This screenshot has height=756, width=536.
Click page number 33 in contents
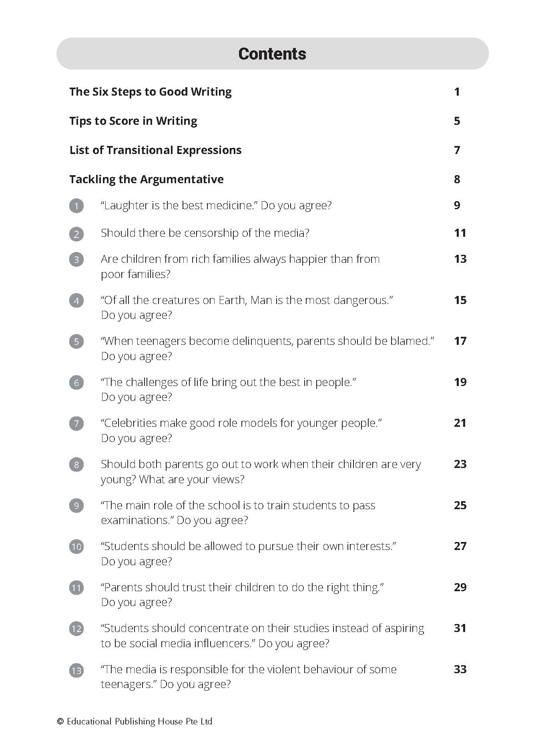460,669
